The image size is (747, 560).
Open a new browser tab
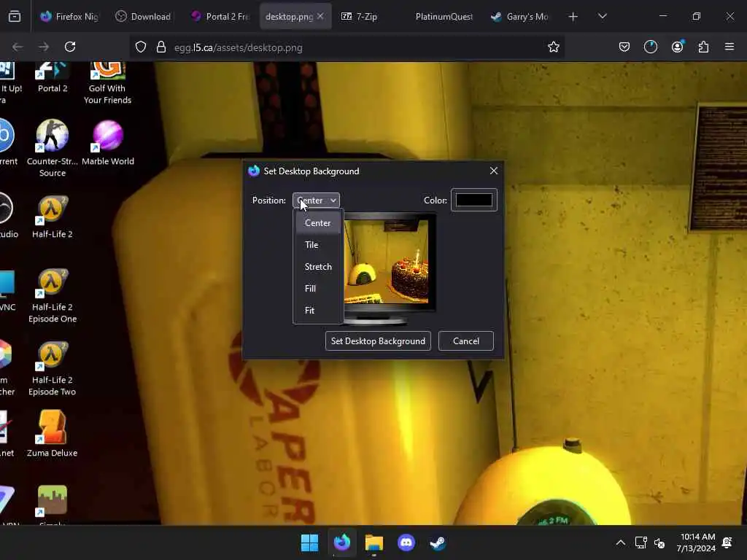573,17
